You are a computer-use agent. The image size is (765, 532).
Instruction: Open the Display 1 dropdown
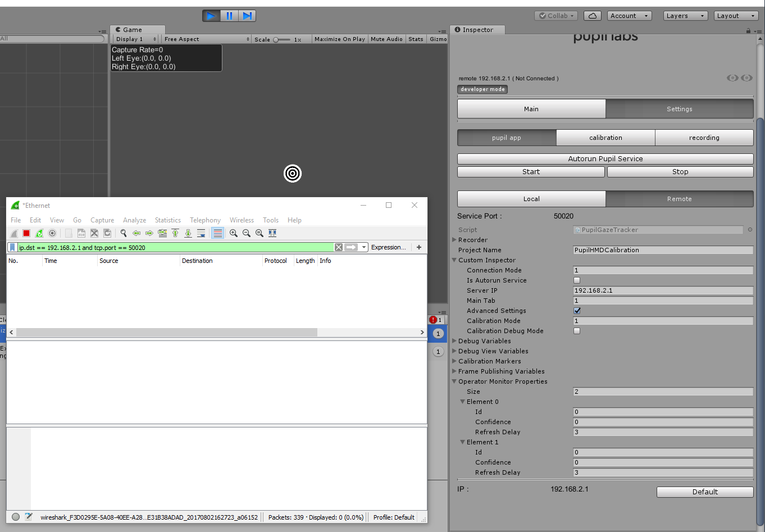pyautogui.click(x=135, y=39)
